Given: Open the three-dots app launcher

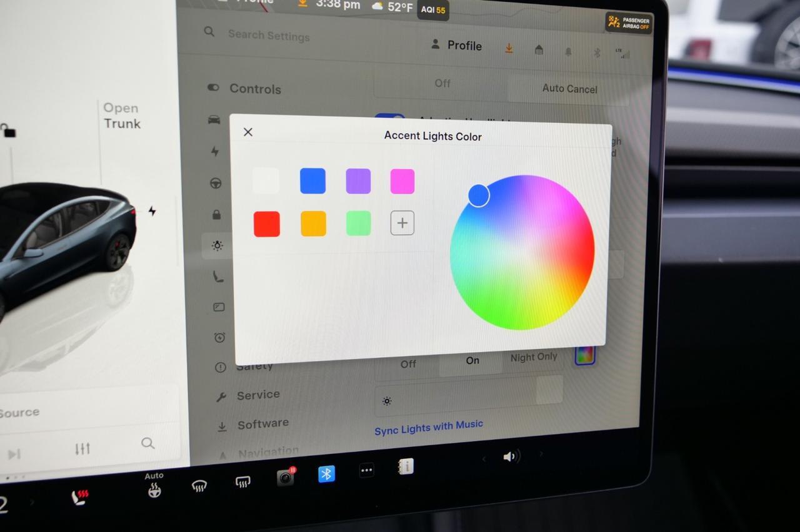Looking at the screenshot, I should click(366, 471).
